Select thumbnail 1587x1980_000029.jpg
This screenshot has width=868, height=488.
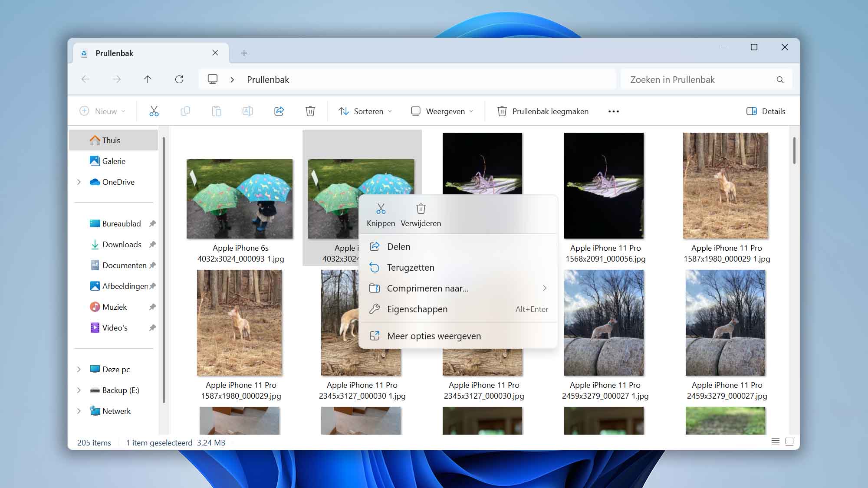[x=240, y=323]
